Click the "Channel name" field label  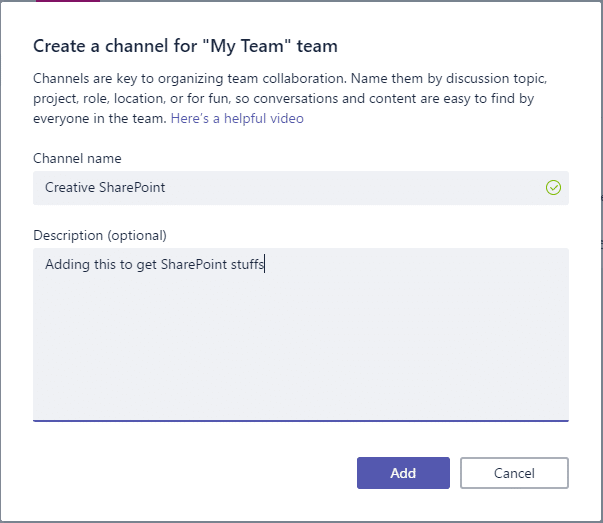[x=77, y=158]
